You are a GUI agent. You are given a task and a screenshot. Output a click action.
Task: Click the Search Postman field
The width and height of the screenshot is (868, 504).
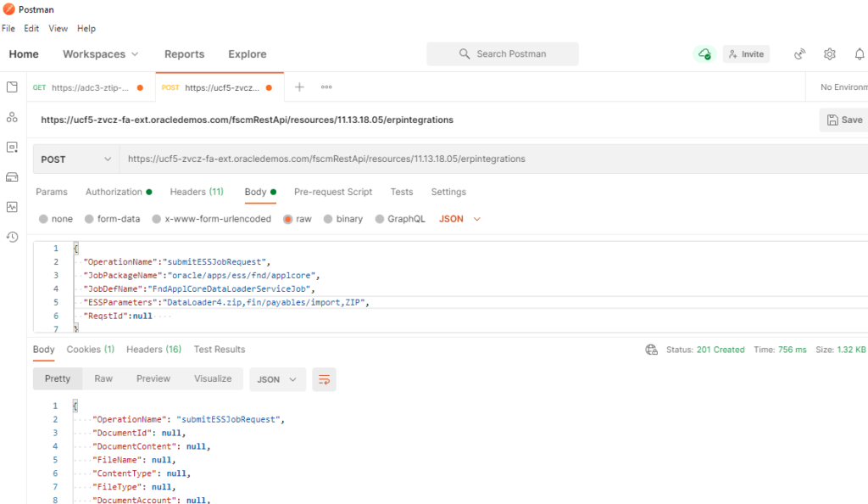503,53
